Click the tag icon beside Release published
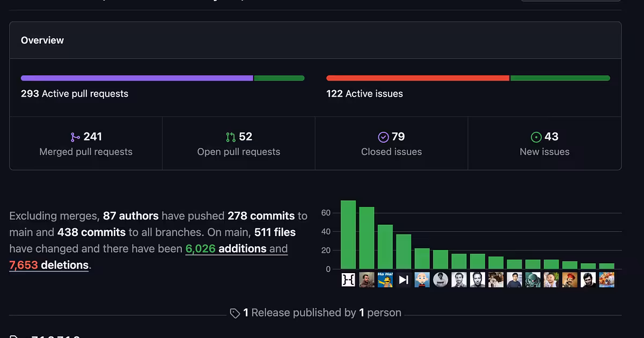The height and width of the screenshot is (338, 644). click(235, 313)
